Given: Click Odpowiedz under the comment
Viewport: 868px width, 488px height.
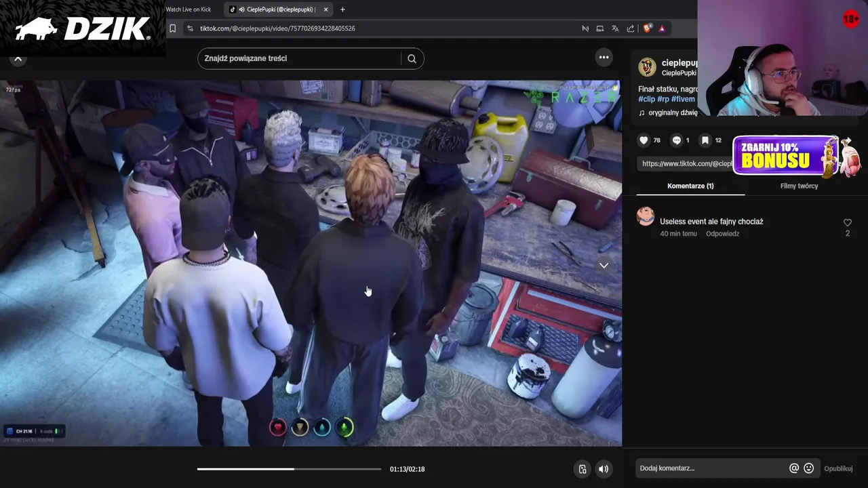Looking at the screenshot, I should click(722, 234).
